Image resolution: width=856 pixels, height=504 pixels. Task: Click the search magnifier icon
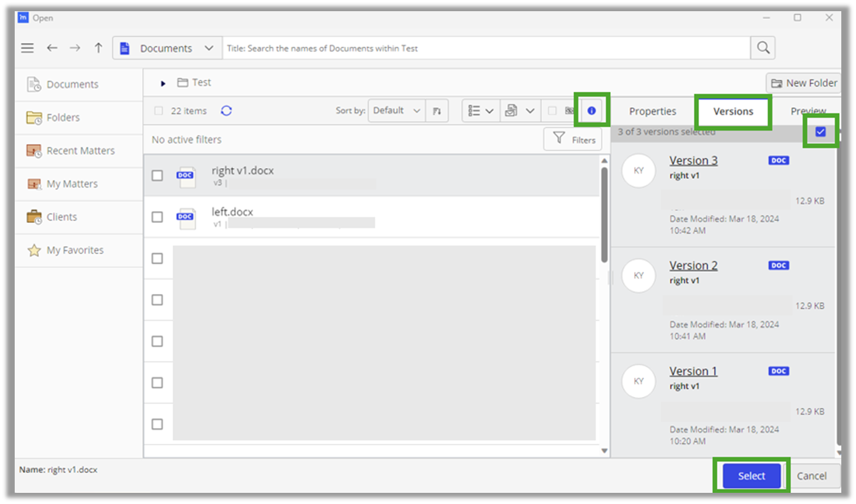(x=762, y=48)
